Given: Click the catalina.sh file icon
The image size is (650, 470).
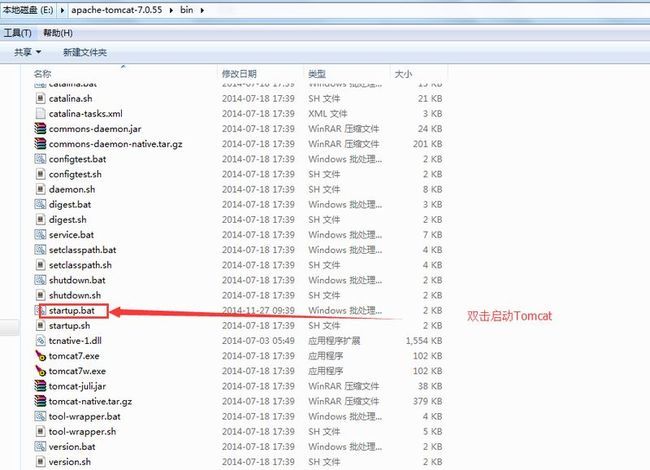Looking at the screenshot, I should pyautogui.click(x=40, y=98).
